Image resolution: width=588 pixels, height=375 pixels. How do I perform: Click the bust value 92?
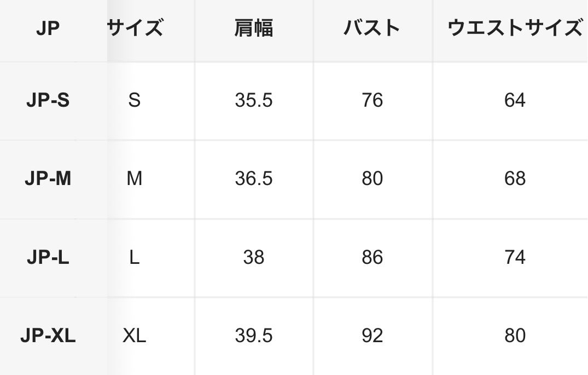[372, 336]
